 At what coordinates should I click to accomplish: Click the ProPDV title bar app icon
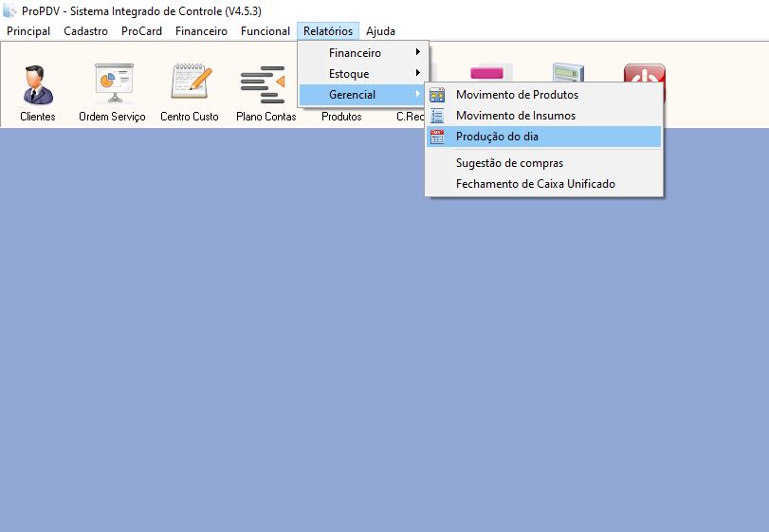(9, 10)
